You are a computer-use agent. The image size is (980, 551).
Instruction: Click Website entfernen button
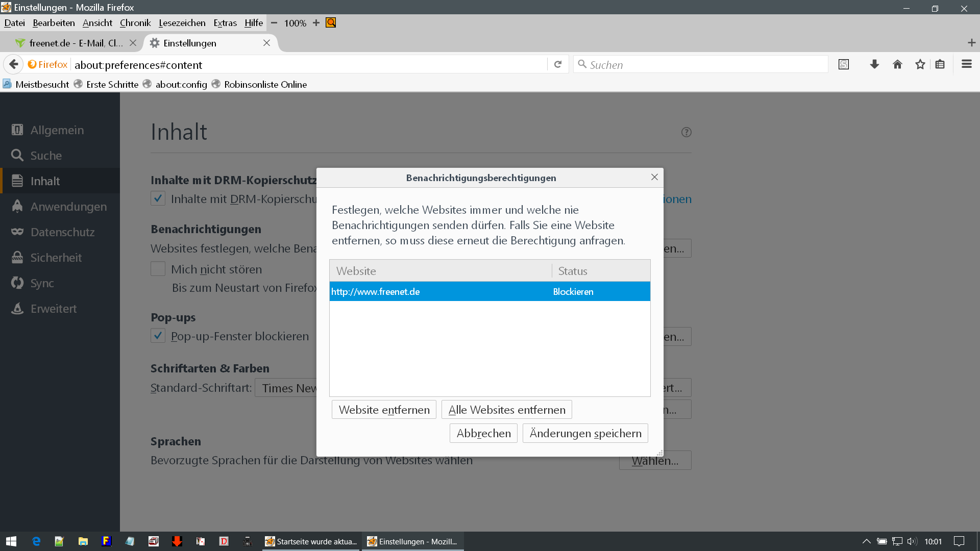[384, 410]
